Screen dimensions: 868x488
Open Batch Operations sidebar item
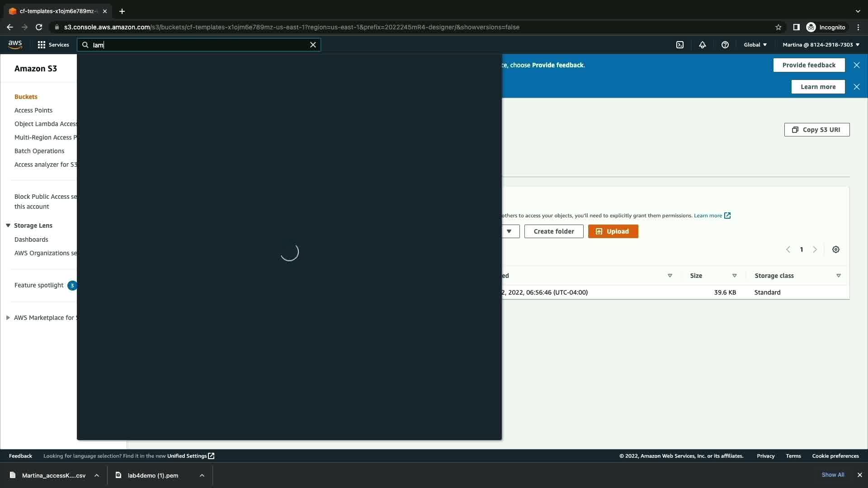pyautogui.click(x=39, y=151)
